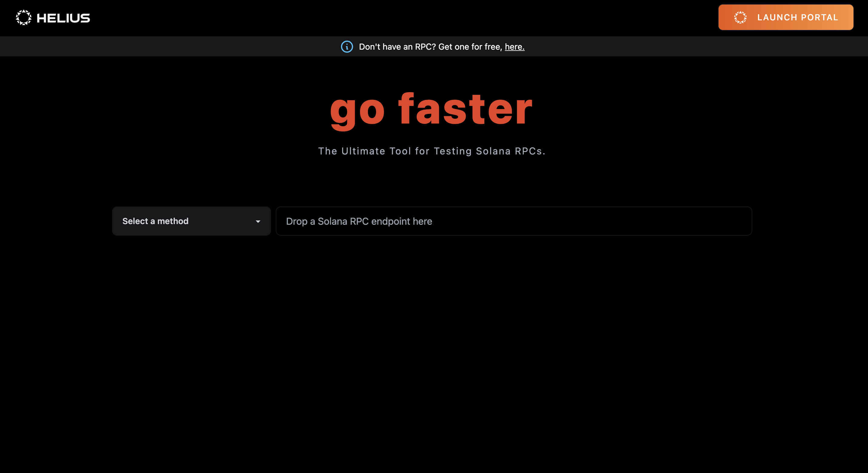Click "Don't have an RPC?" banner text
This screenshot has height=473, width=868.
pos(397,47)
